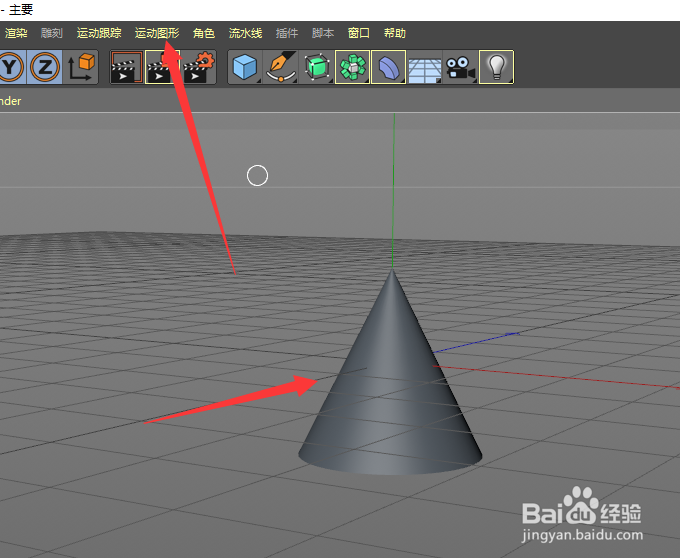This screenshot has width=680, height=558.
Task: Toggle the Z axis lock
Action: pyautogui.click(x=45, y=67)
